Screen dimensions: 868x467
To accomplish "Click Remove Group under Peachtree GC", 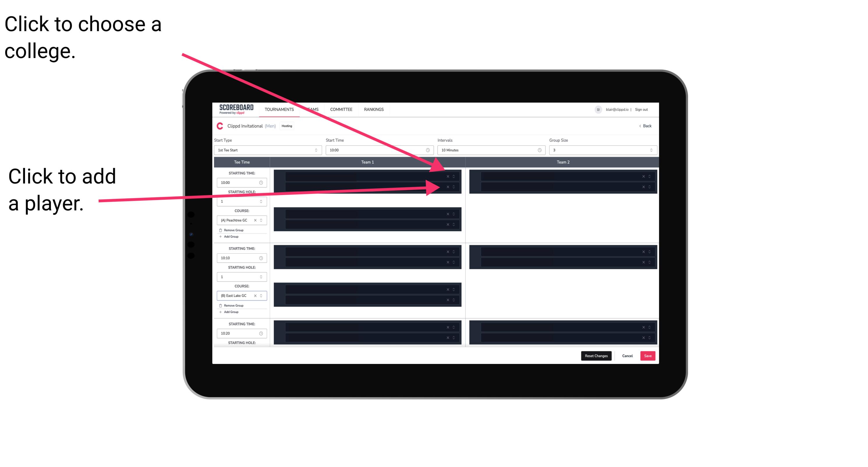I will [x=232, y=230].
